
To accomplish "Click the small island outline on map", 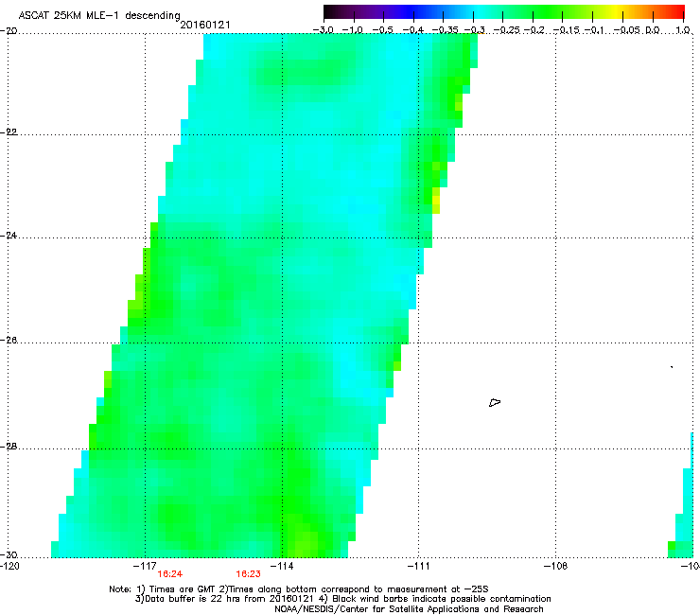I will pos(495,402).
